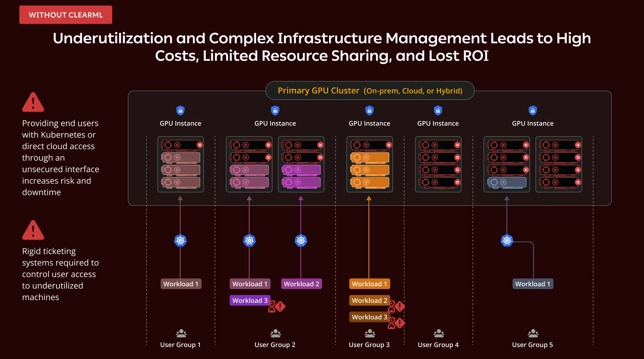
Task: Select the purple Workload 2 label
Action: click(301, 284)
